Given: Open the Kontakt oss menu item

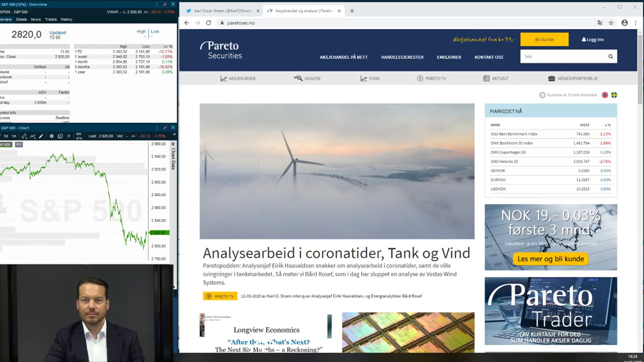Looking at the screenshot, I should click(x=489, y=57).
